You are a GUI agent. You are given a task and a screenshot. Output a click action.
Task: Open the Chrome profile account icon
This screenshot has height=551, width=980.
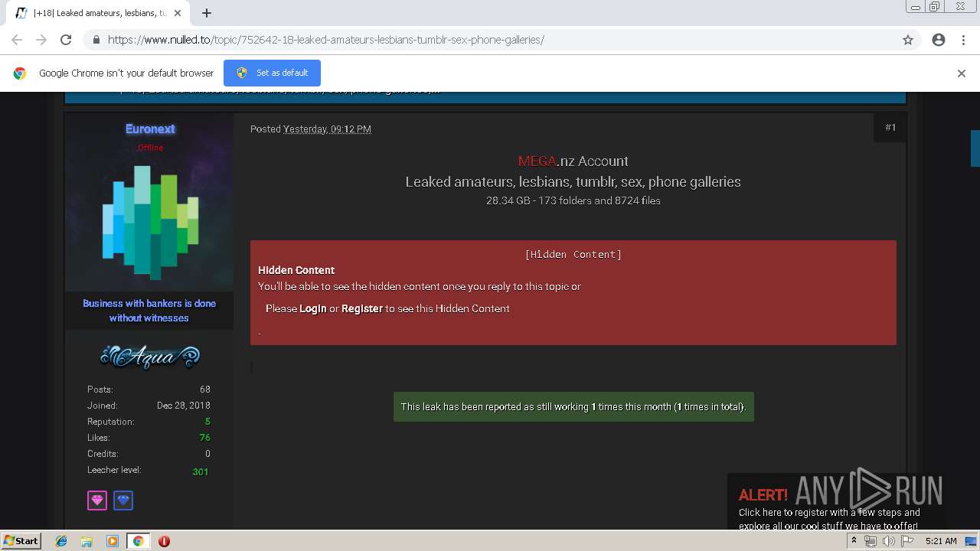939,40
